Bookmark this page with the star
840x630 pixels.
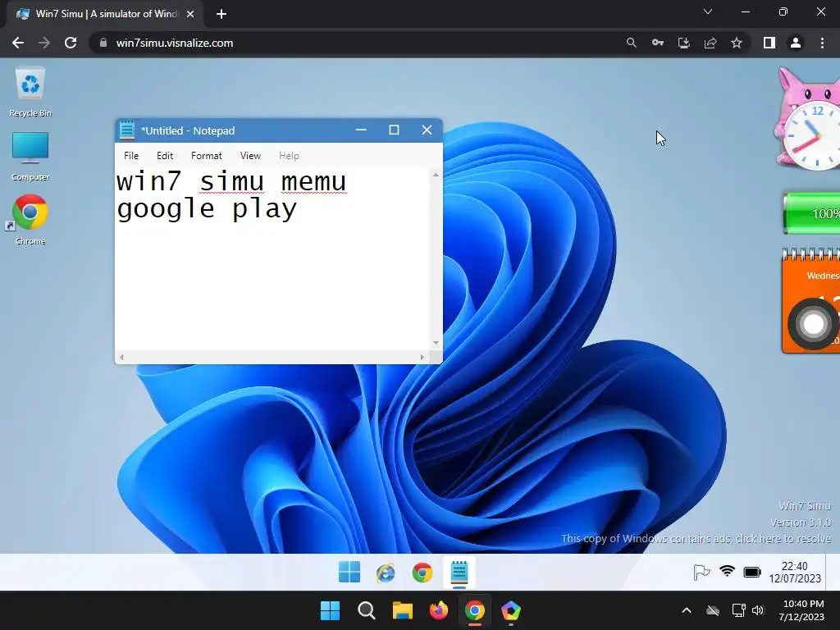tap(737, 43)
